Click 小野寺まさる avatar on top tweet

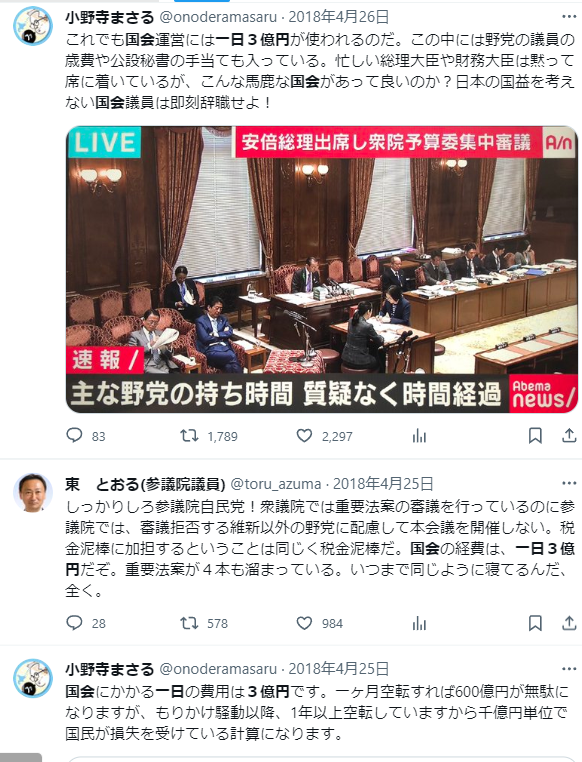coord(33,26)
